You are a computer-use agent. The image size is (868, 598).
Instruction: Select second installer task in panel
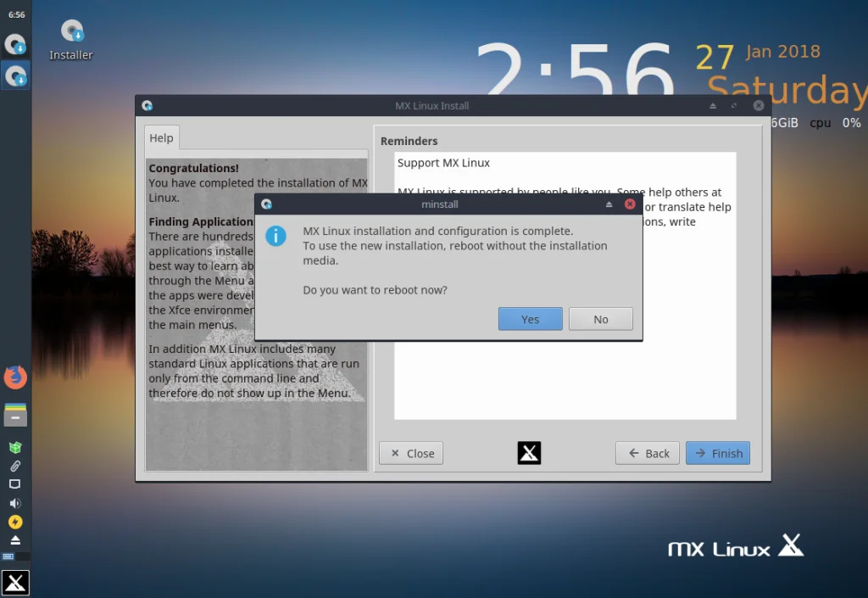click(x=15, y=75)
